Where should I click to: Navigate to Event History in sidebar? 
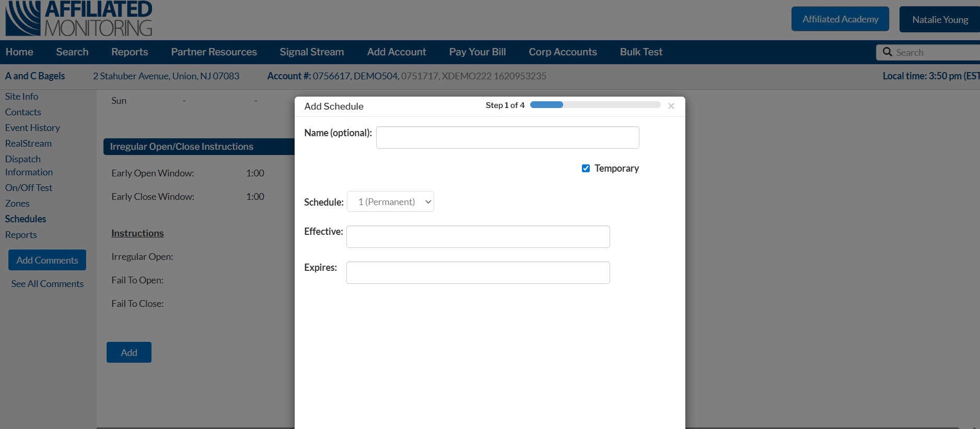point(32,128)
